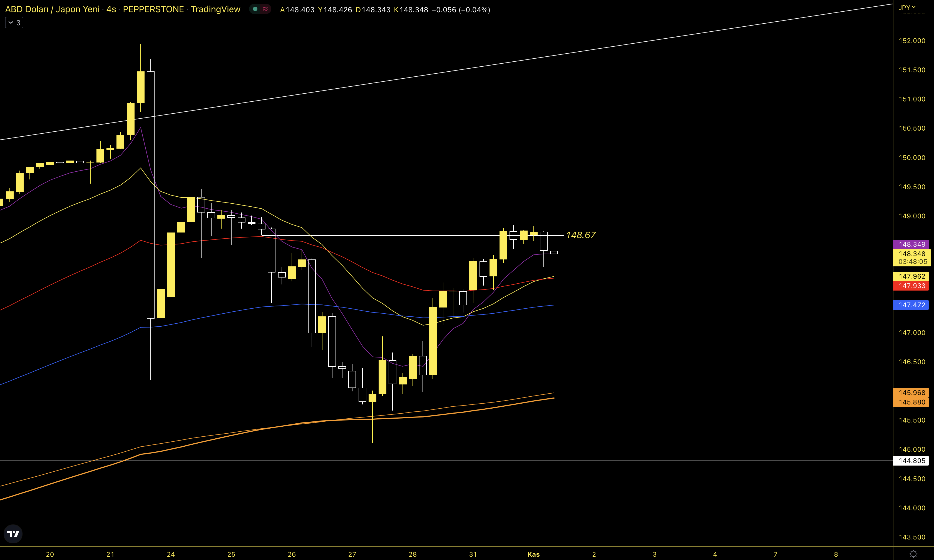Click the -0.056 (-0.04%) change value
Viewport: 934px width, 560px height.
[x=461, y=10]
